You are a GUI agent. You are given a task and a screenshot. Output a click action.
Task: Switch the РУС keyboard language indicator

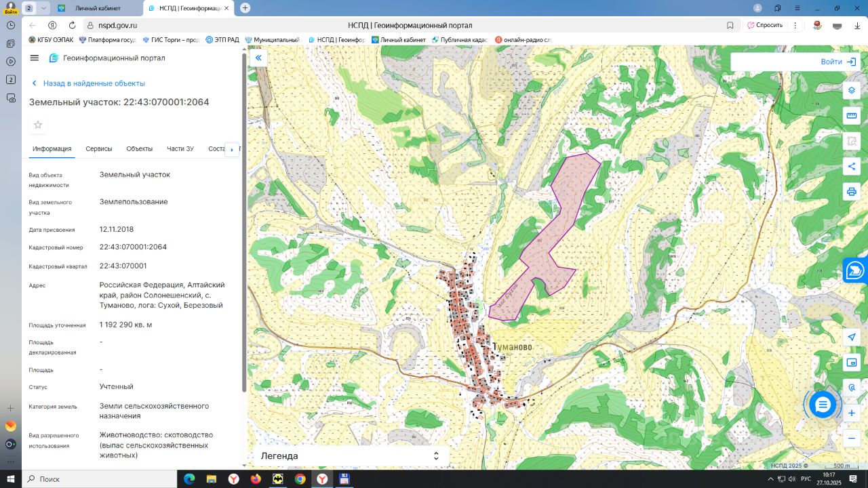806,479
